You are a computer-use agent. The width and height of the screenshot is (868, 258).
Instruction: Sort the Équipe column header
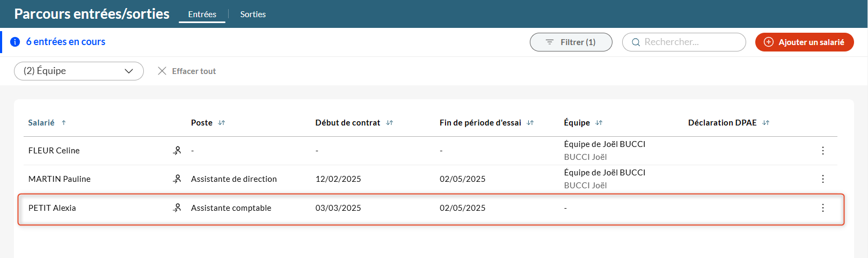[x=599, y=123]
